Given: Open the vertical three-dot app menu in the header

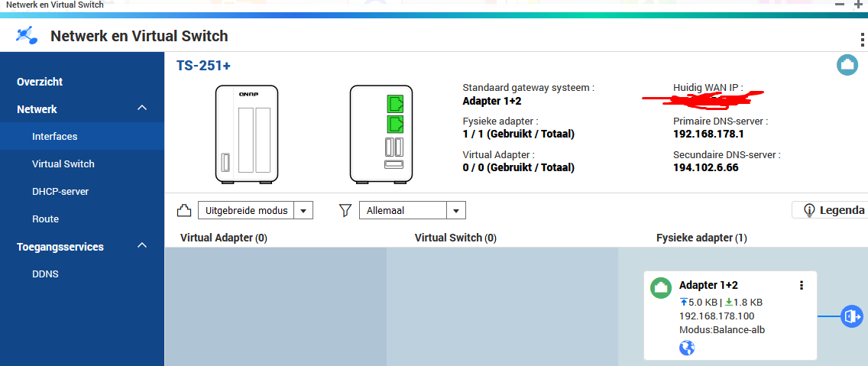Looking at the screenshot, I should point(862,40).
